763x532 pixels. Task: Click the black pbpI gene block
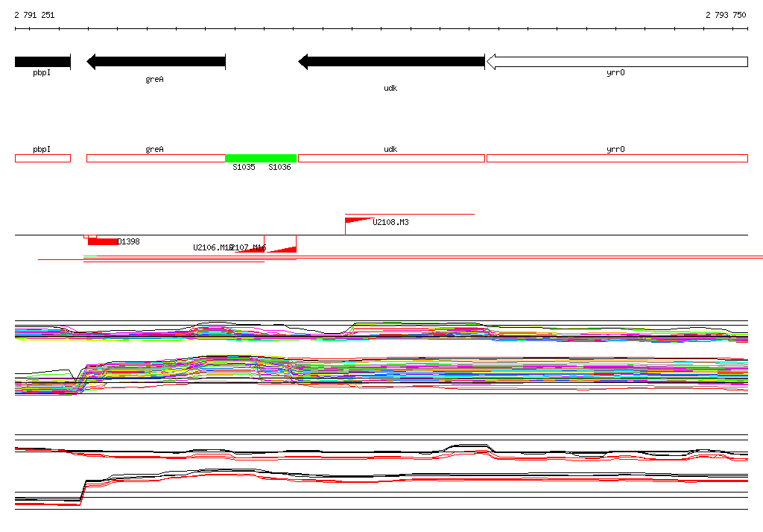click(x=42, y=62)
